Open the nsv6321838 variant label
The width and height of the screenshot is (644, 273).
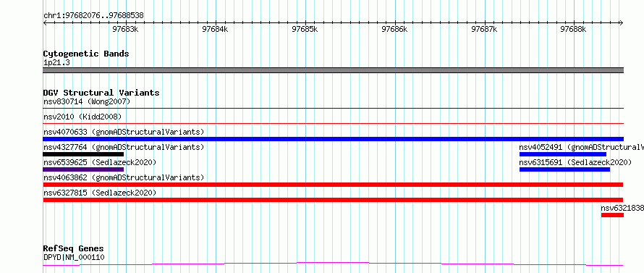(x=622, y=208)
